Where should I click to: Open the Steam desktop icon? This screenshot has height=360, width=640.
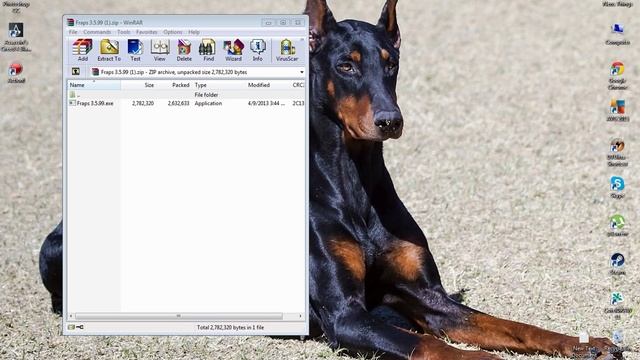tap(617, 264)
